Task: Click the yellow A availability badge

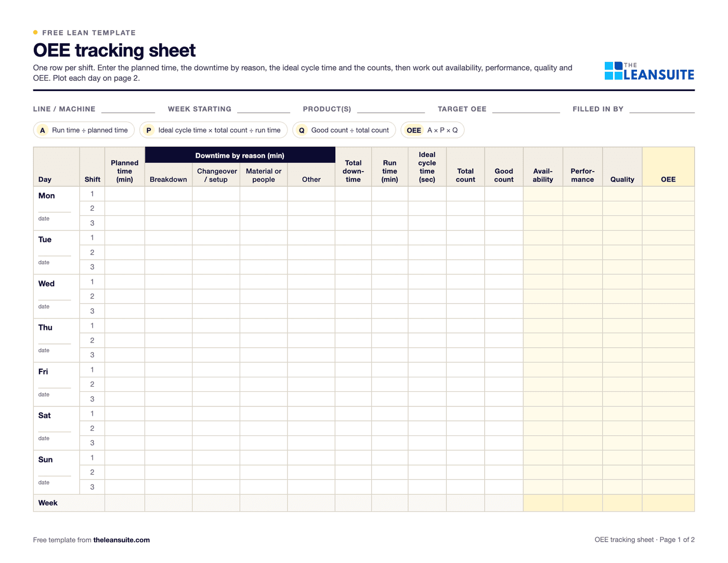Action: pos(43,130)
